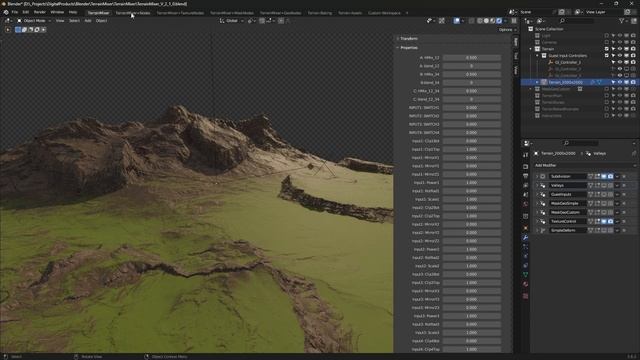Click Add Modifier button

[x=584, y=165]
